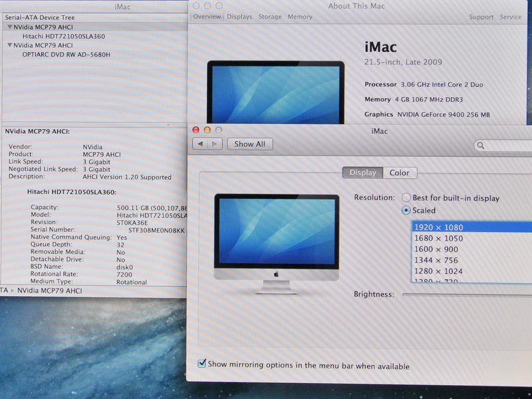Click the Show All button
This screenshot has width=532, height=399.
pos(250,144)
